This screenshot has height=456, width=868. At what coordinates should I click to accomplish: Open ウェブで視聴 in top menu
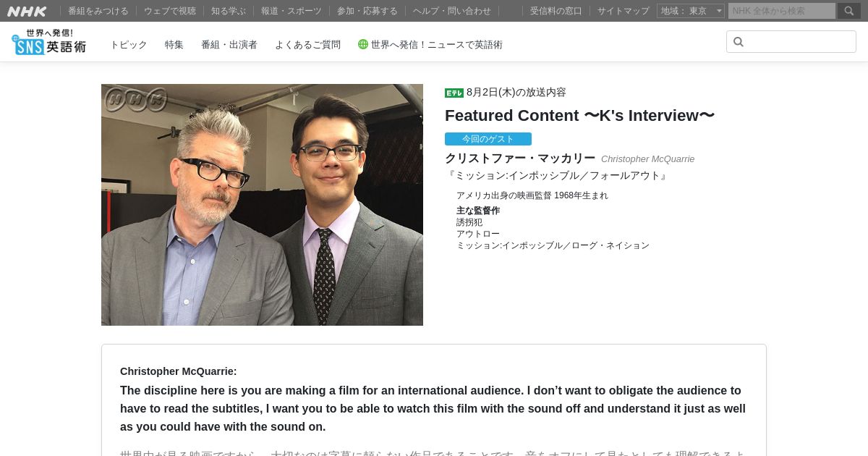[x=170, y=11]
